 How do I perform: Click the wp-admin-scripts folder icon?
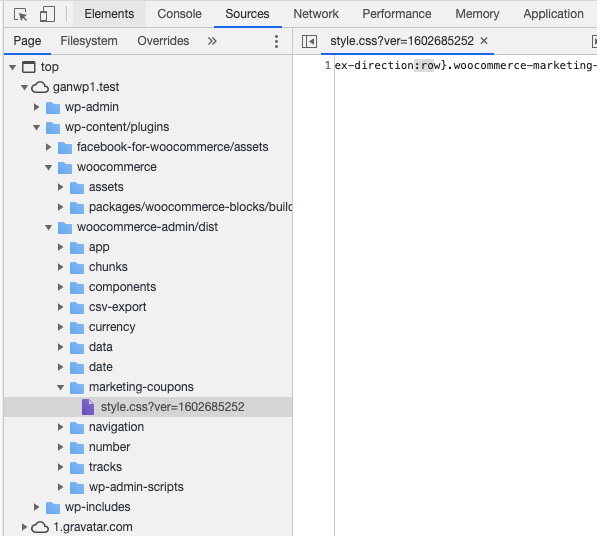coord(77,488)
